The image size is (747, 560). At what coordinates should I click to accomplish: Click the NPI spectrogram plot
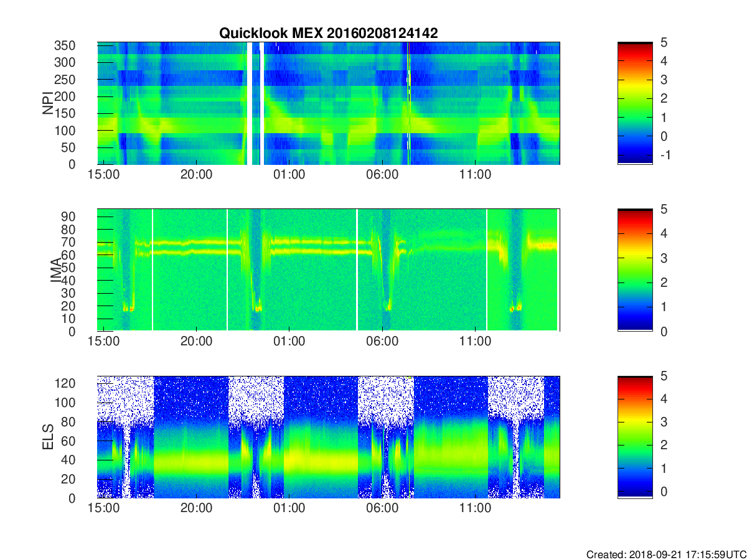point(329,103)
